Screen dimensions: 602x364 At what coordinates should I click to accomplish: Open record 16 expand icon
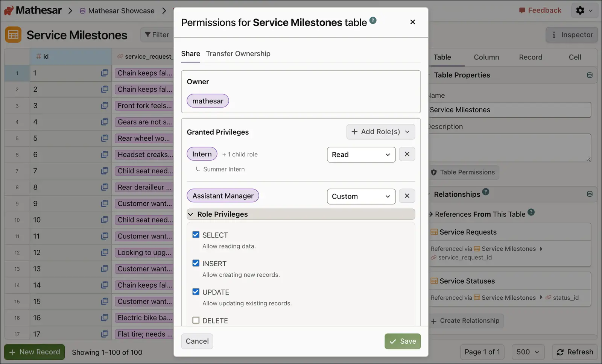[105, 318]
